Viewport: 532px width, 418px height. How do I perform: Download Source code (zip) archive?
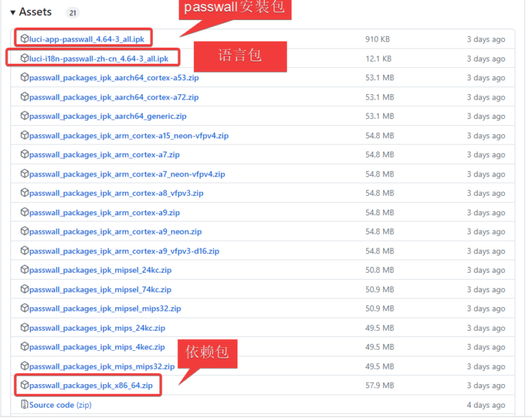pyautogui.click(x=60, y=405)
